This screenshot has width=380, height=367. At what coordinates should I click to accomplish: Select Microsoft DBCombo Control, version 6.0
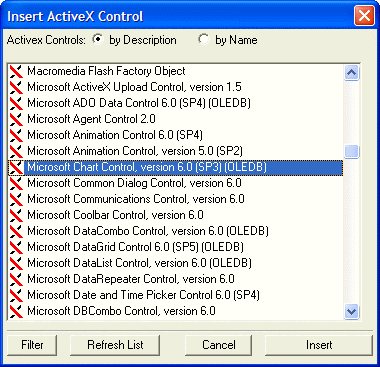[x=121, y=311]
